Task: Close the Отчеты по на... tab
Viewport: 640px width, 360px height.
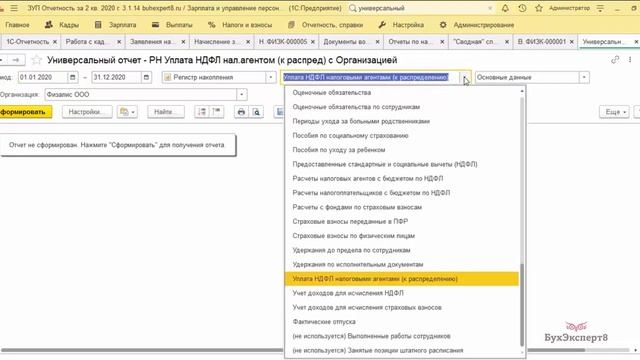Action: coord(442,42)
